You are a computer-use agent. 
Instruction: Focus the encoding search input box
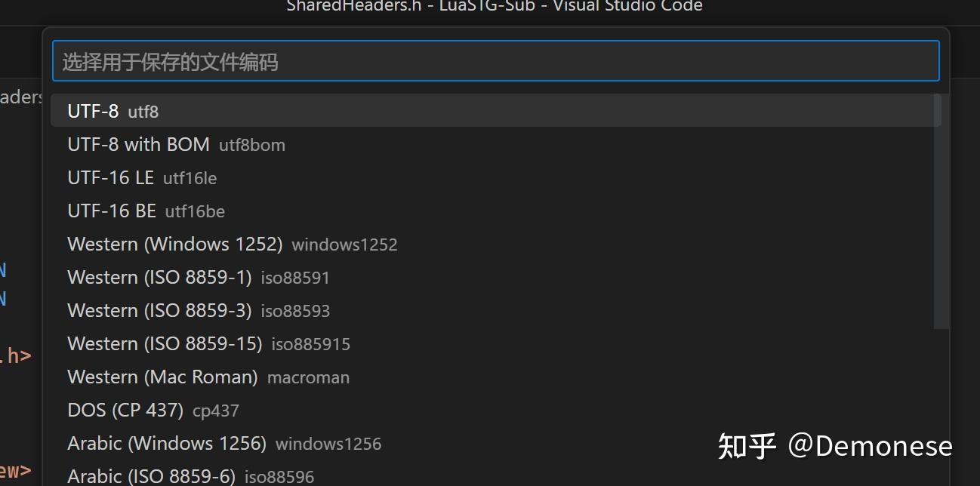pos(495,61)
